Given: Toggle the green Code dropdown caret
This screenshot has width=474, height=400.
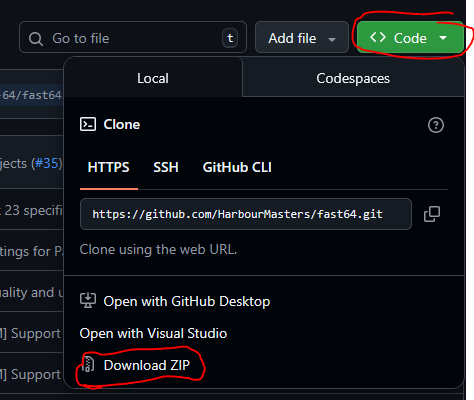Looking at the screenshot, I should click(443, 38).
